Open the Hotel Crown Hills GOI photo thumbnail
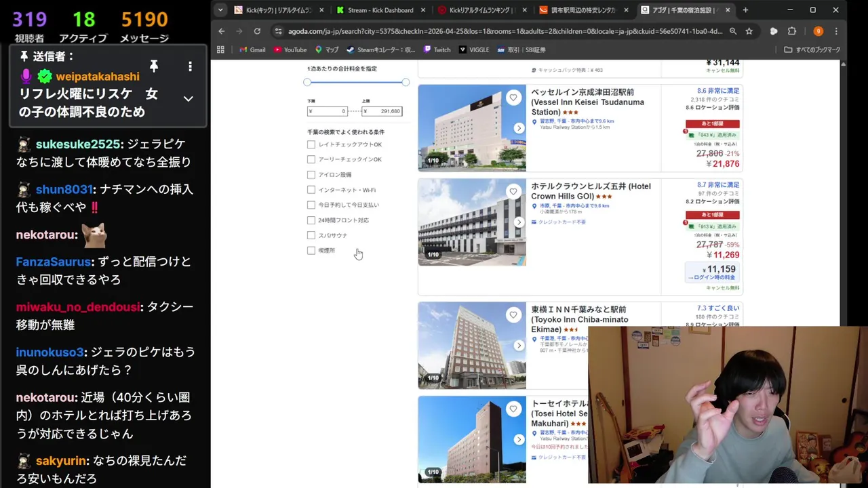The image size is (868, 488). tap(472, 222)
